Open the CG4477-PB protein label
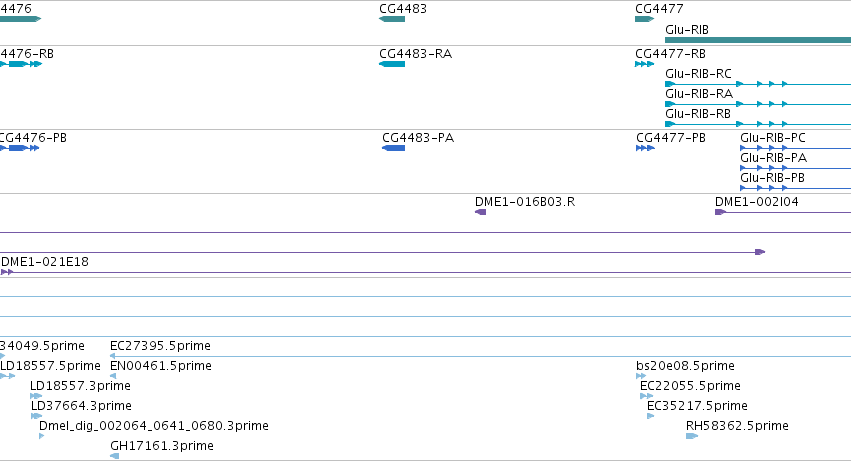Image resolution: width=851 pixels, height=461 pixels. (x=671, y=138)
